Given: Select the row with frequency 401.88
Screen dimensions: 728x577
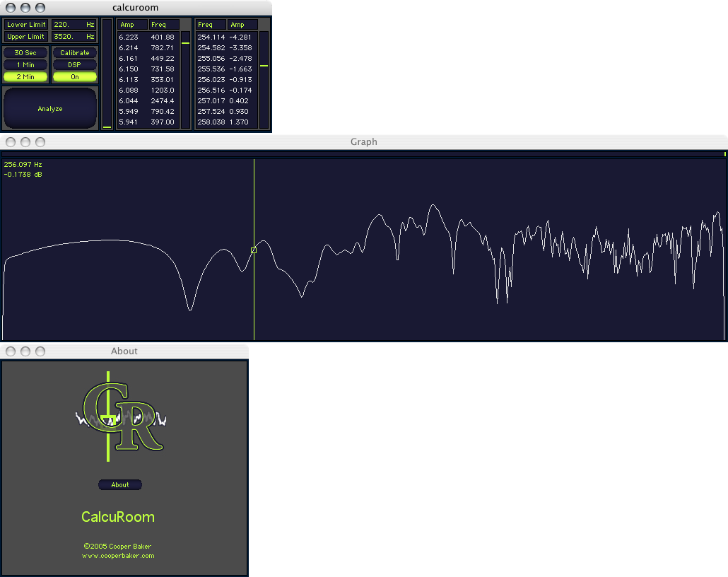Looking at the screenshot, I should (148, 37).
